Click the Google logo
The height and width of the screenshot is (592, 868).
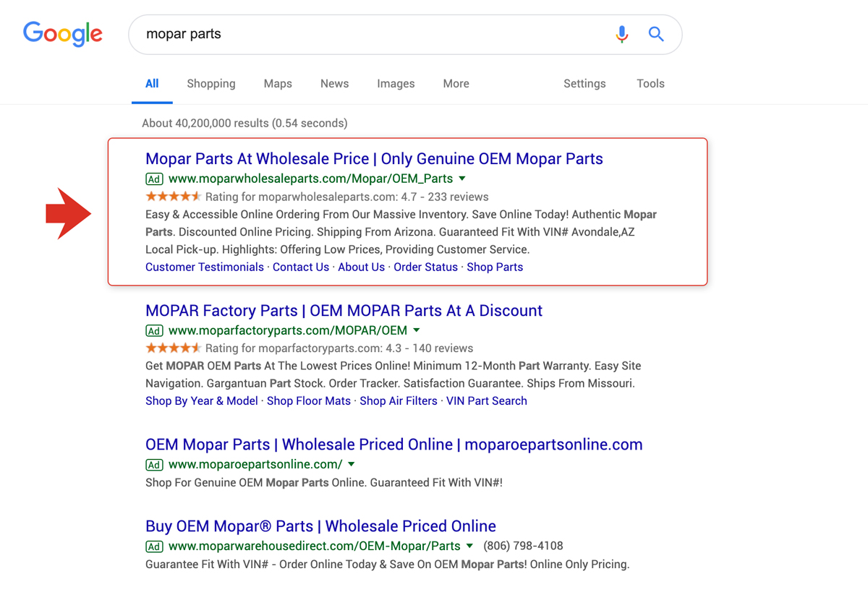63,34
